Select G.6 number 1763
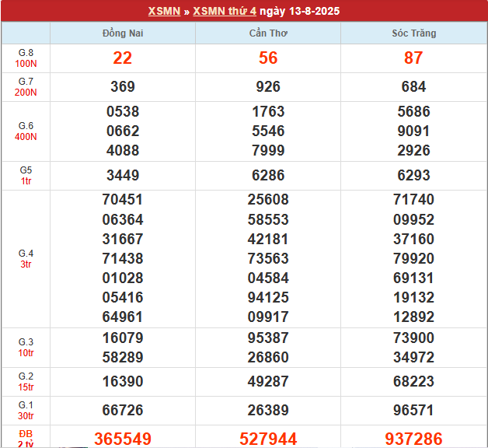The height and width of the screenshot is (448, 488). pyautogui.click(x=268, y=111)
